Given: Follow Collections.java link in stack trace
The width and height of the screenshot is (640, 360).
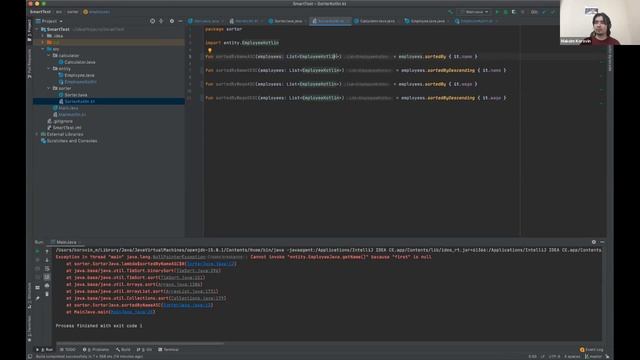Looking at the screenshot, I should click(198, 298).
